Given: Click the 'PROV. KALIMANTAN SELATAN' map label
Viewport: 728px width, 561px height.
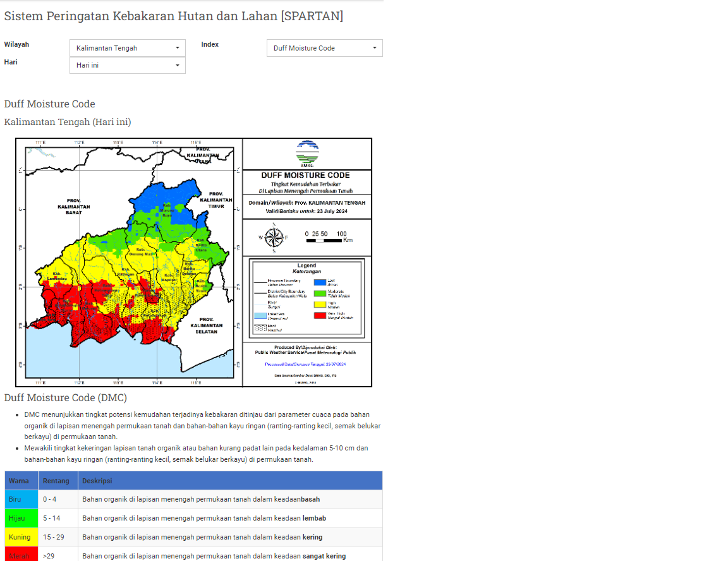Looking at the screenshot, I should point(206,325).
